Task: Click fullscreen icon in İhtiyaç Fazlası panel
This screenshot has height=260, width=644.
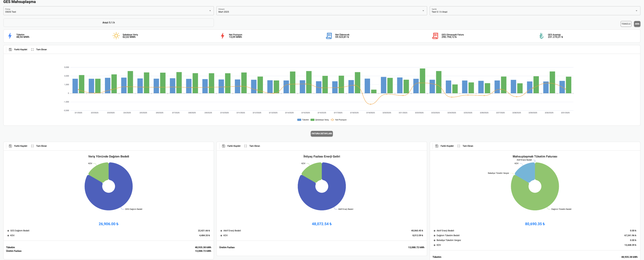Action: (x=246, y=146)
